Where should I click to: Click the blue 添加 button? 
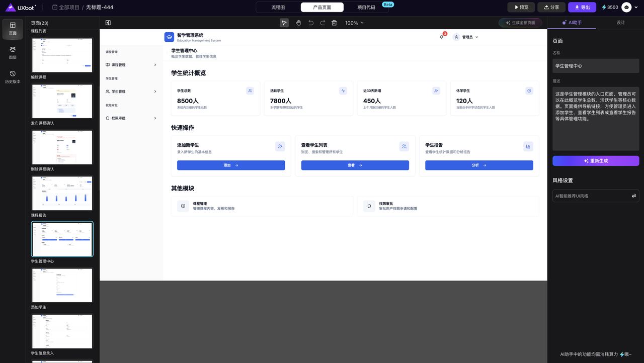click(x=231, y=165)
